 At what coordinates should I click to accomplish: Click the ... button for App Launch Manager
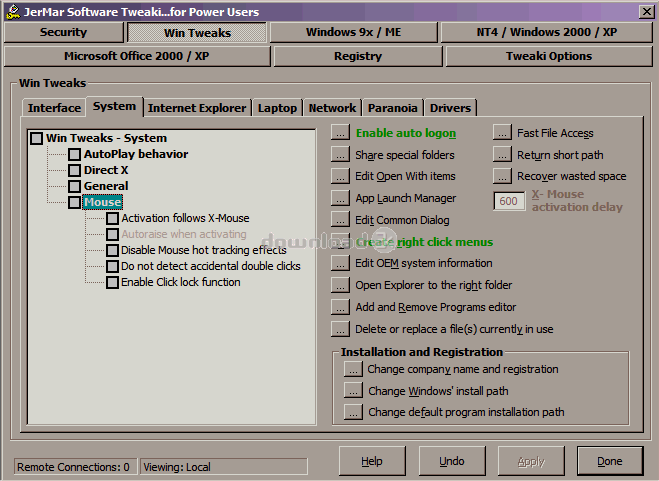coord(340,198)
